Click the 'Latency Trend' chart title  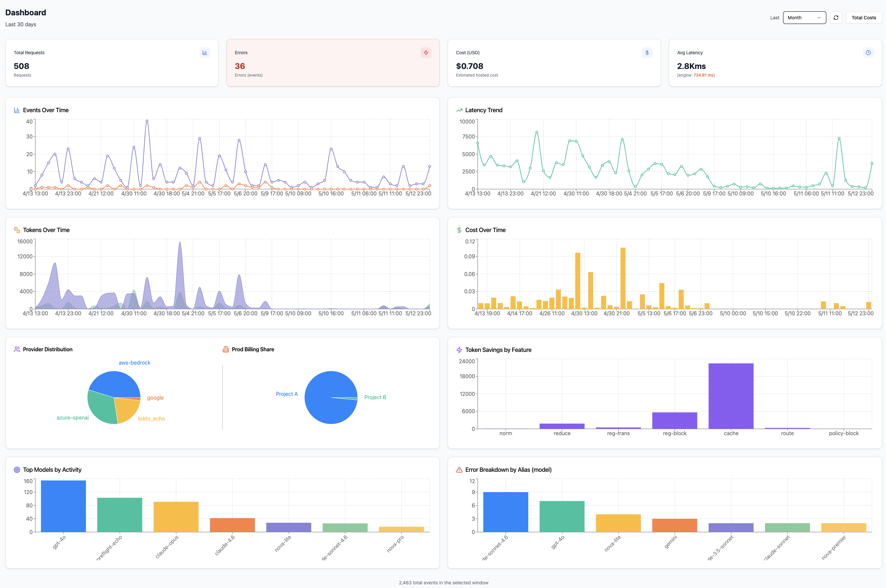[x=484, y=110]
